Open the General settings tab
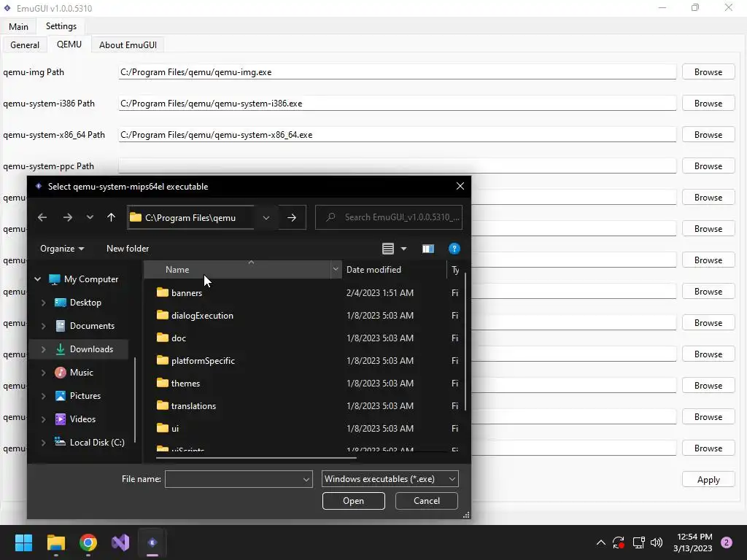Screen dimensions: 747x560 point(25,44)
